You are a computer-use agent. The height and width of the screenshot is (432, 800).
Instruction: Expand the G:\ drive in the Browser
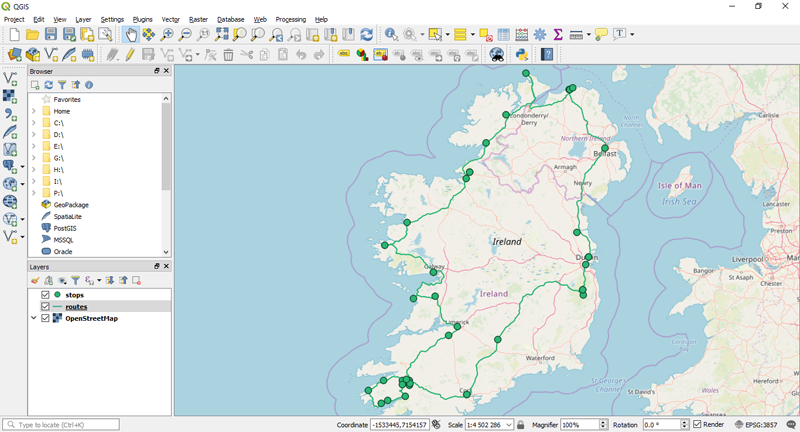(34, 158)
